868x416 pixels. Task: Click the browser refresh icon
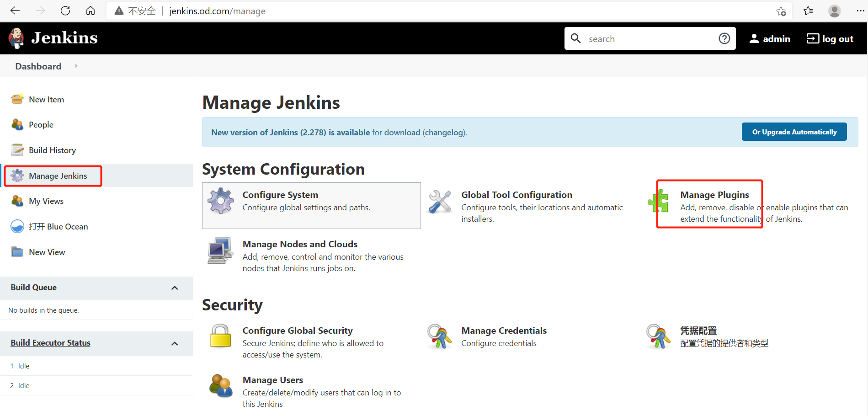65,11
